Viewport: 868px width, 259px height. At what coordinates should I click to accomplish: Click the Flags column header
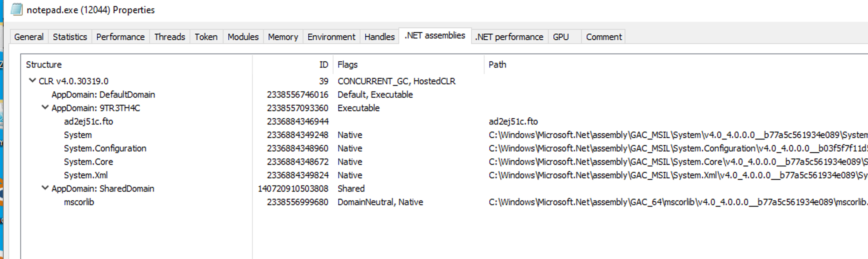347,65
